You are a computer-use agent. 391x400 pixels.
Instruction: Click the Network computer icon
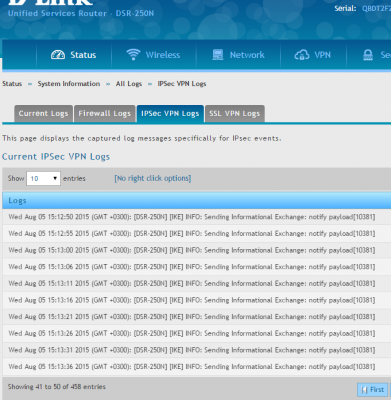218,55
